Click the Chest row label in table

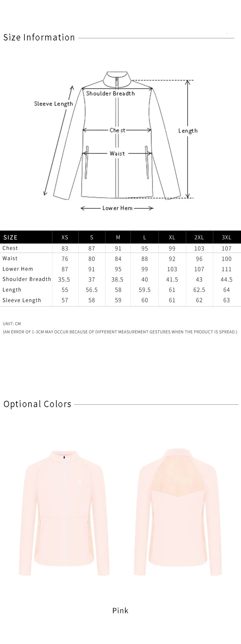[10, 248]
